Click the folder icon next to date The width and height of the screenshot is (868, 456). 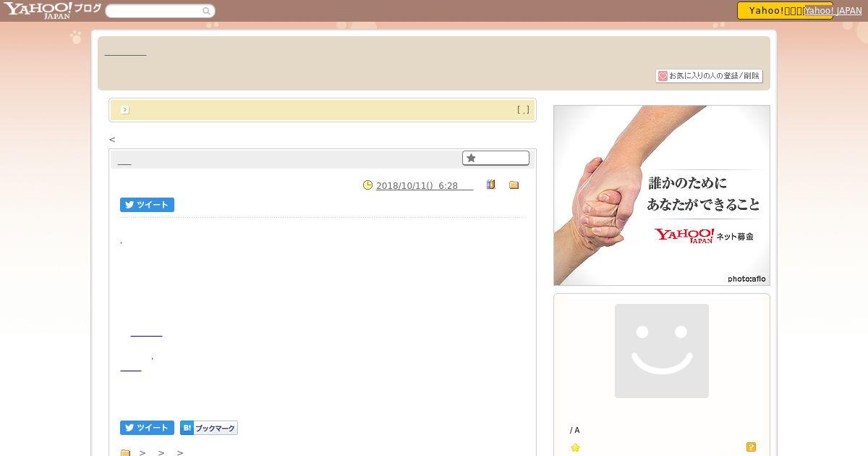[514, 185]
